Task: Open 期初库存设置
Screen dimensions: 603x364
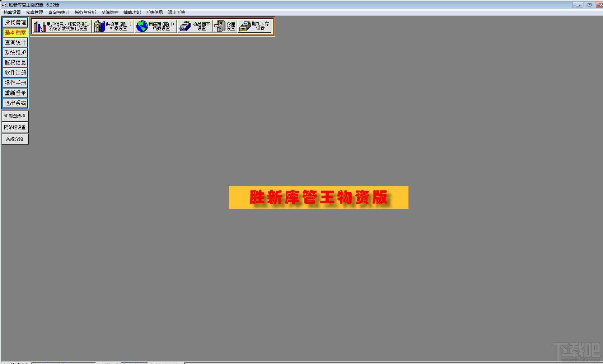Action: coord(254,26)
